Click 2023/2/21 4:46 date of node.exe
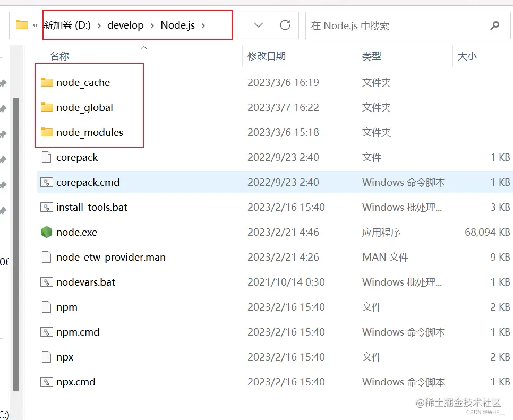The height and width of the screenshot is (420, 513). point(283,232)
